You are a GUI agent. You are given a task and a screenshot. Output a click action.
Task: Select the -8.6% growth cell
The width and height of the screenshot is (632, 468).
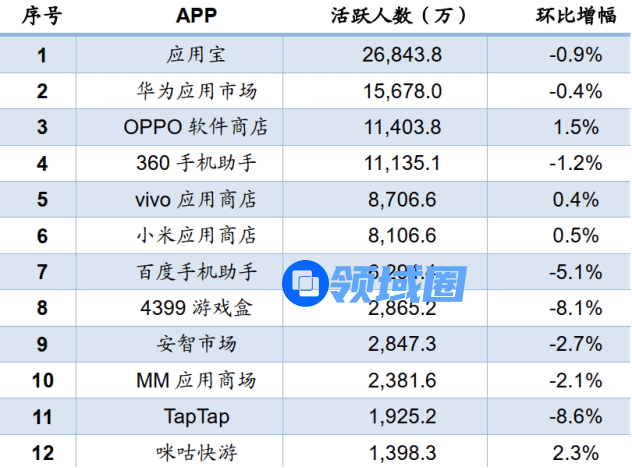pos(575,416)
